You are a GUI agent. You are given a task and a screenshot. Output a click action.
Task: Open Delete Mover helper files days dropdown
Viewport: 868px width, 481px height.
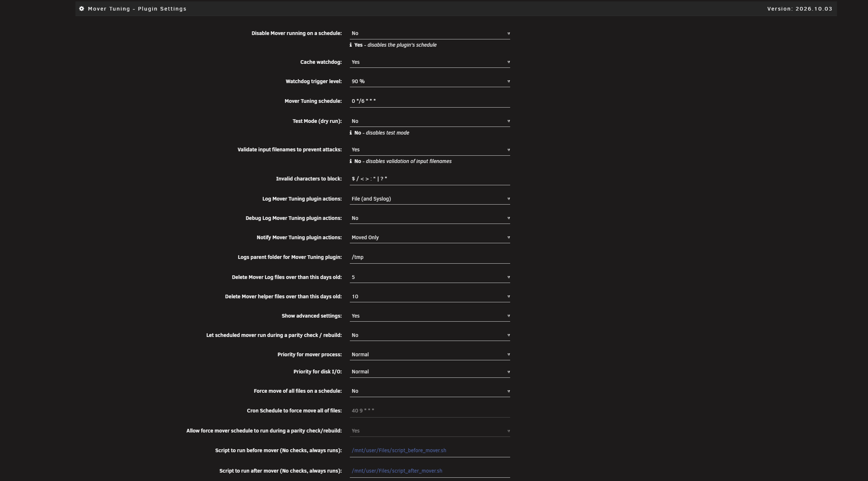pyautogui.click(x=430, y=296)
